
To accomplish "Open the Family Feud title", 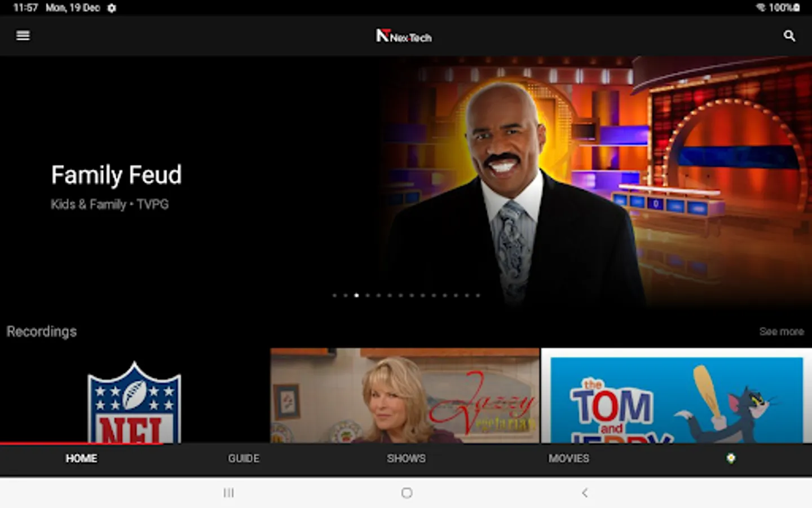I will tap(116, 175).
